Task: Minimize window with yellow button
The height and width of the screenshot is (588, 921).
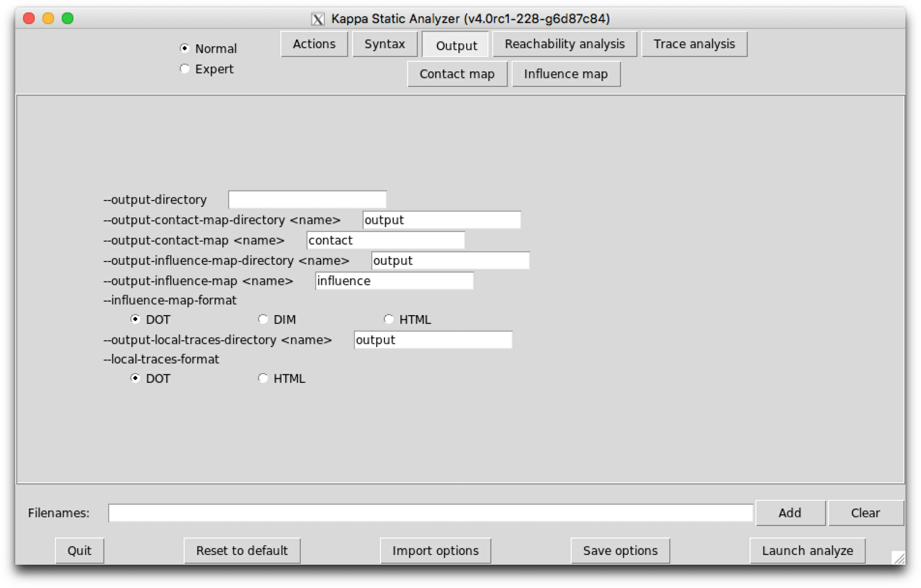Action: (48, 18)
